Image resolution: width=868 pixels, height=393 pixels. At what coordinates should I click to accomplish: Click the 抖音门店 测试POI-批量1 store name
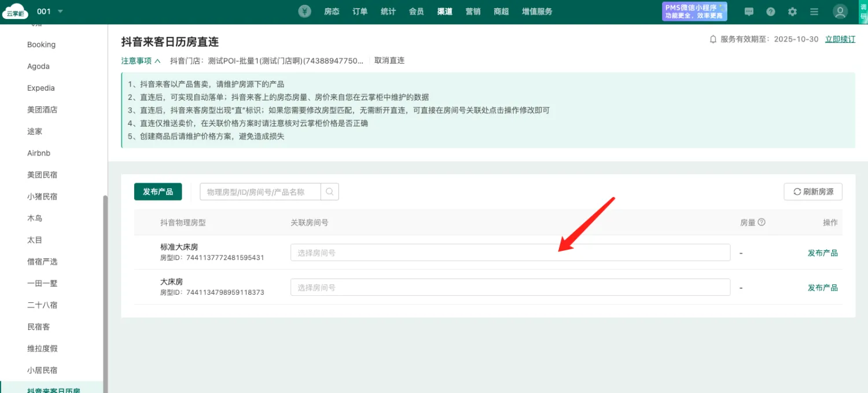point(267,60)
